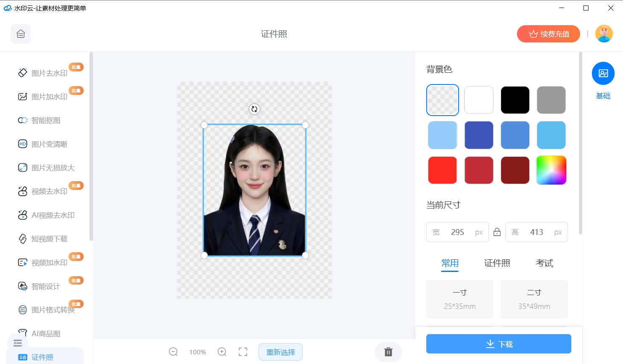Select the 一寸 25*35mm size preset
This screenshot has height=364, width=623.
(459, 299)
